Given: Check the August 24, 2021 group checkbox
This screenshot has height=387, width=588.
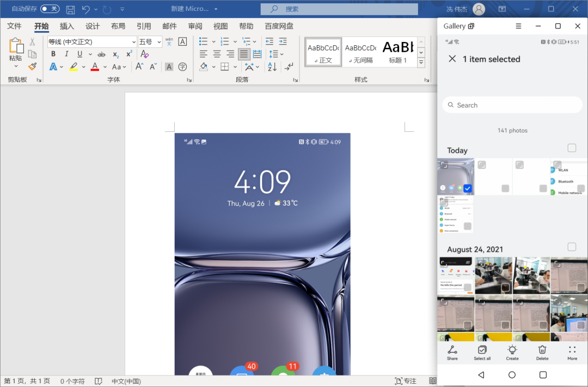Looking at the screenshot, I should [x=572, y=247].
